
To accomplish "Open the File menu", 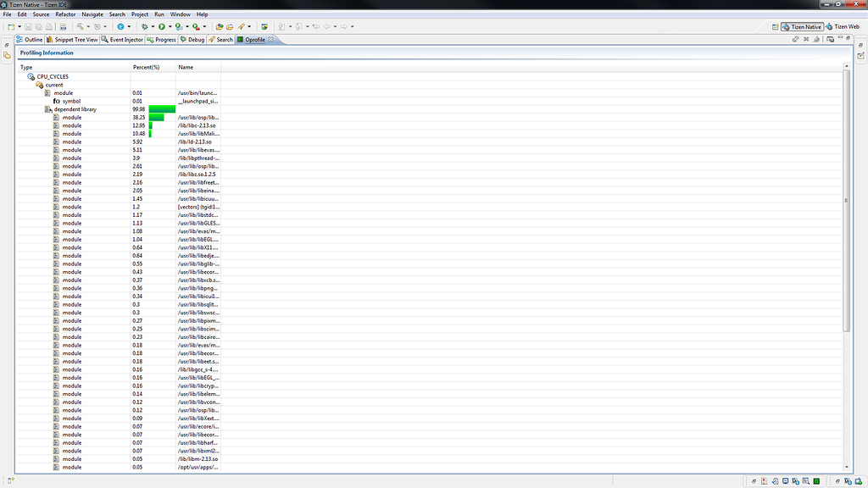I will (7, 14).
